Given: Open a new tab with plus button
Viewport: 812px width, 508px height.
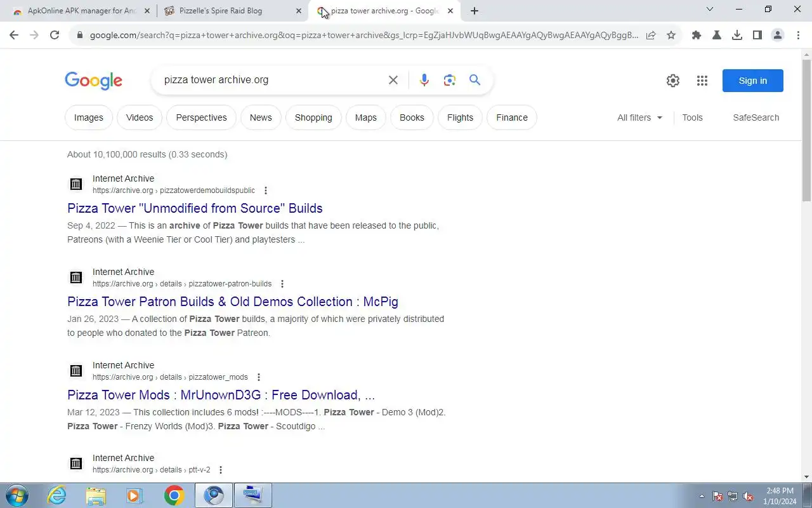Looking at the screenshot, I should coord(475,11).
